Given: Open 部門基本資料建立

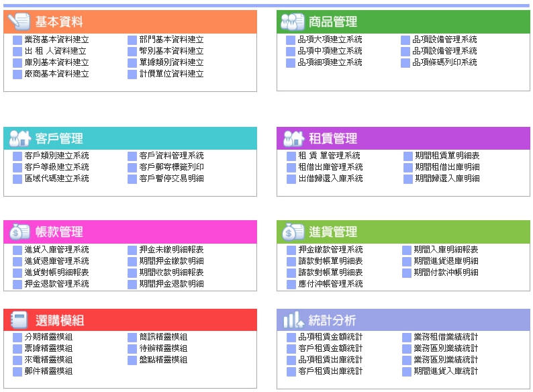Looking at the screenshot, I should pos(171,40).
